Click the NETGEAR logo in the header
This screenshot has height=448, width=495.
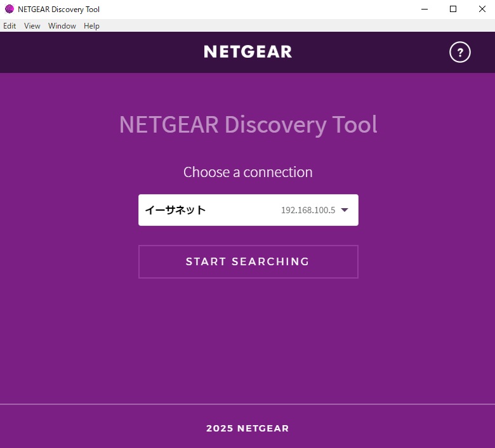[247, 52]
